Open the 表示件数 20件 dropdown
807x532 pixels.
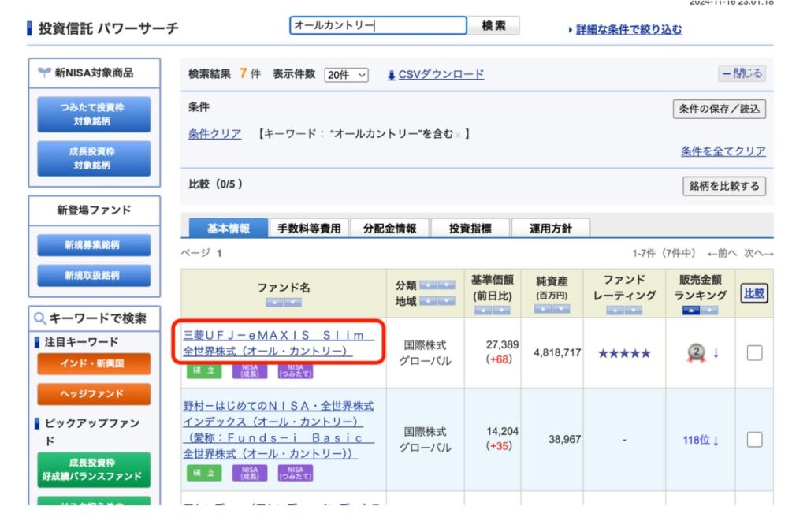click(x=347, y=75)
